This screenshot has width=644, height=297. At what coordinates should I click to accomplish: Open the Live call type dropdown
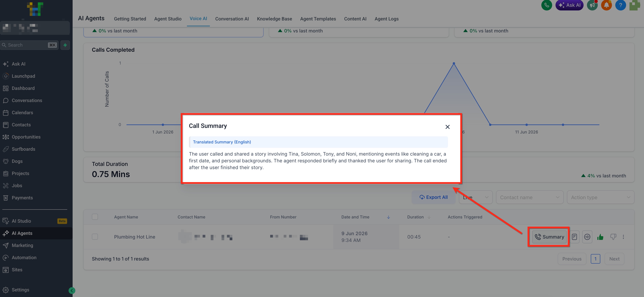[x=475, y=197]
